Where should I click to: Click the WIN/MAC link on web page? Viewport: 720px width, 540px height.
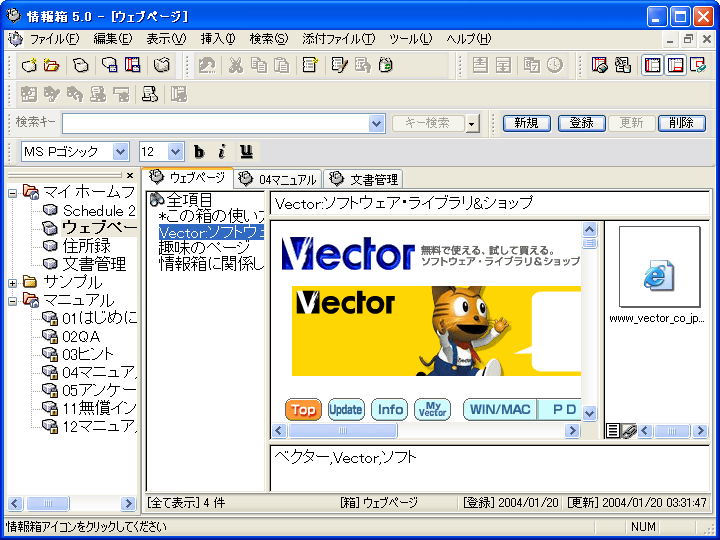point(500,410)
